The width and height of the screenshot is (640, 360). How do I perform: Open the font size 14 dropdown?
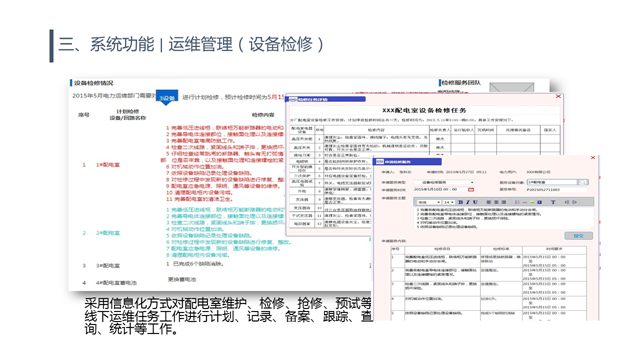click(449, 202)
